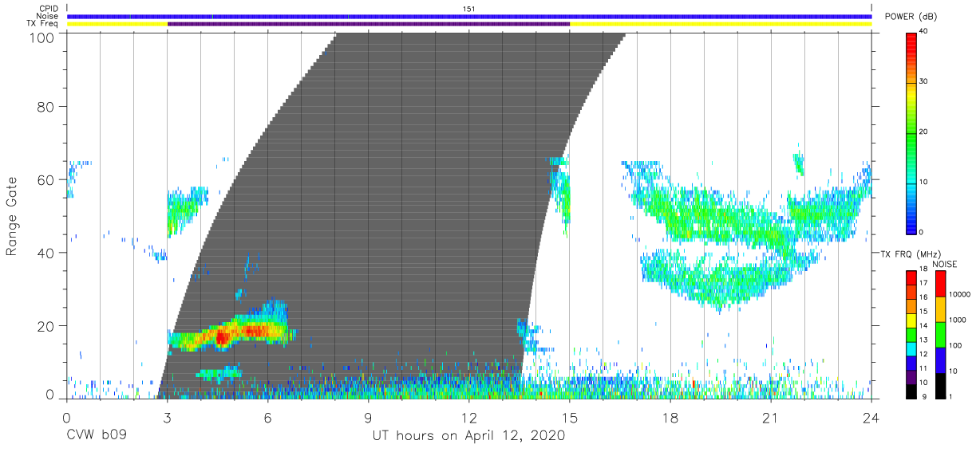Click the 1000 noise scale label
The width and height of the screenshot is (980, 452).
pyautogui.click(x=957, y=320)
